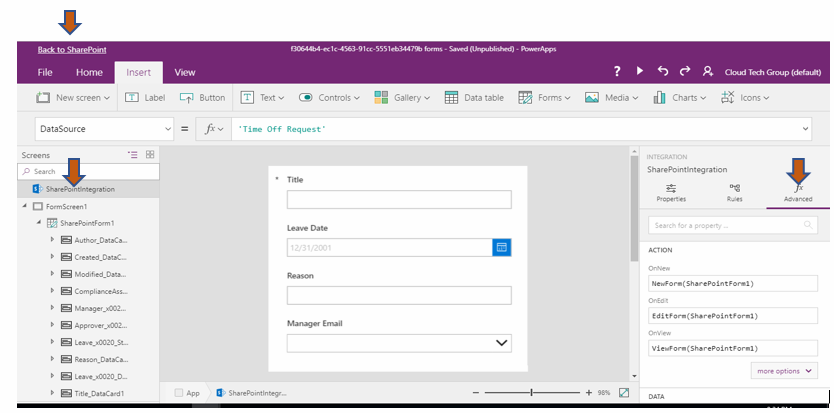
Task: Fit canvas to window icon
Action: click(x=624, y=393)
